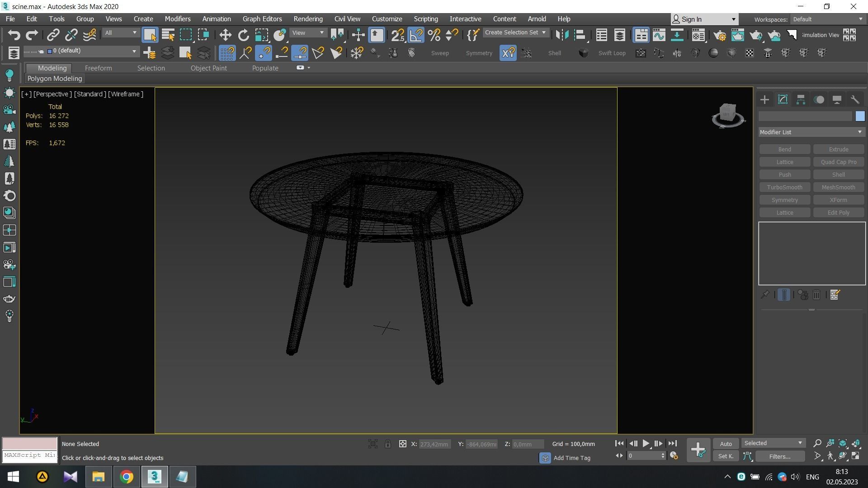Open the Scripting menu
This screenshot has height=488, width=868.
pyautogui.click(x=426, y=19)
